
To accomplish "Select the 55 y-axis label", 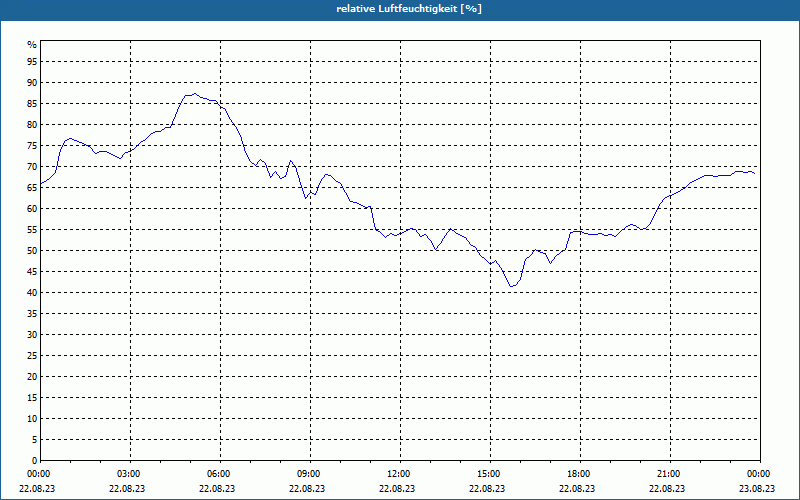I will (x=32, y=230).
